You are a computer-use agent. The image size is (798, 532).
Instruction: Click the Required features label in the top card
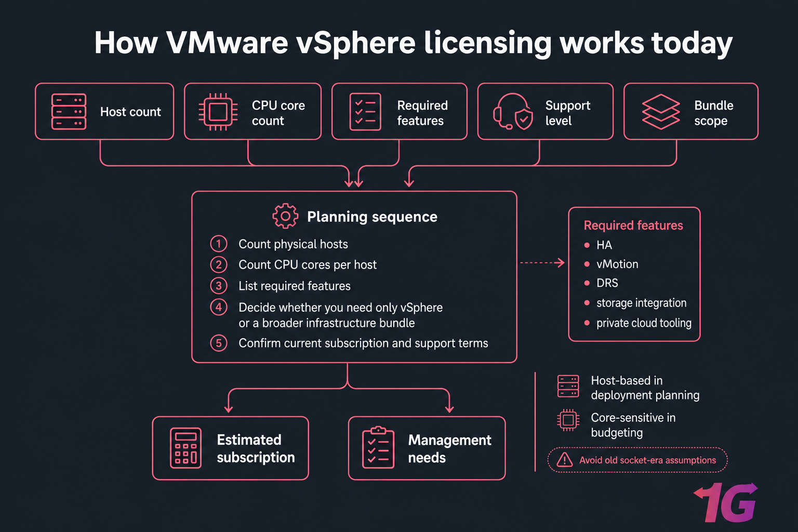tap(422, 113)
